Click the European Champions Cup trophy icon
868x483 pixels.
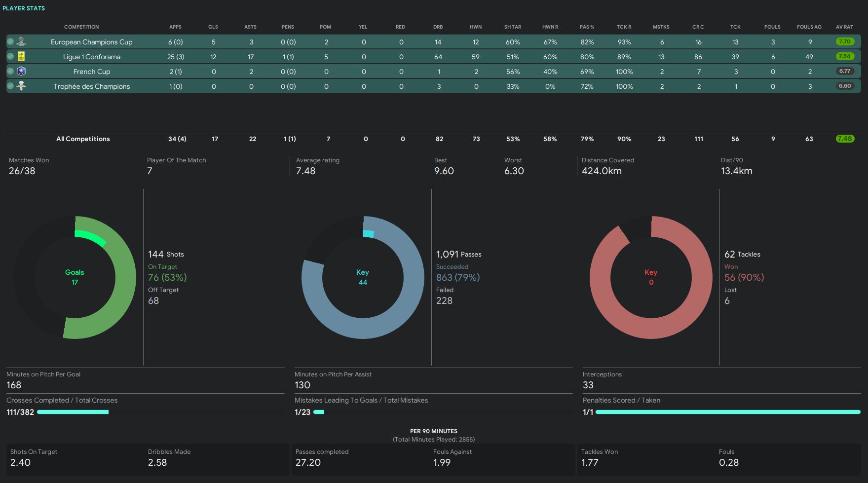(21, 41)
